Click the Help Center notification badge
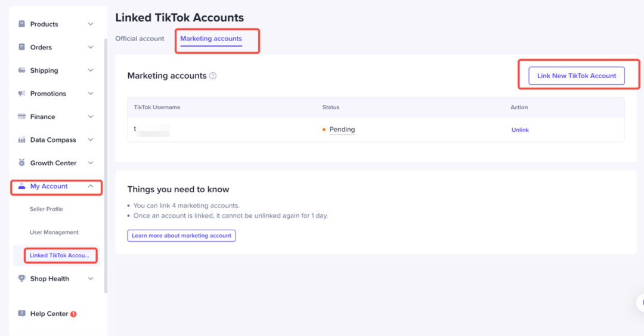 73,314
